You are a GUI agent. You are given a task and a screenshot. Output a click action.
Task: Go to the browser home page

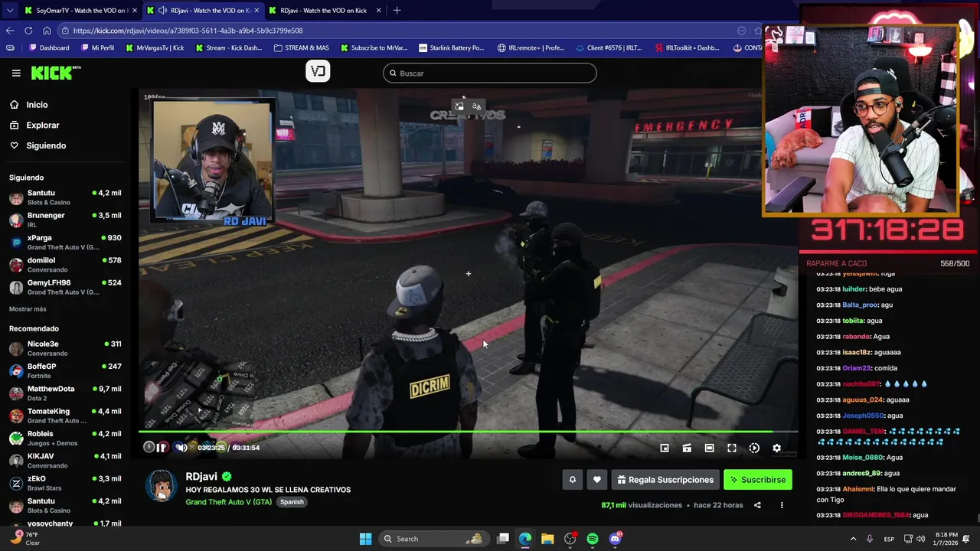pyautogui.click(x=47, y=31)
